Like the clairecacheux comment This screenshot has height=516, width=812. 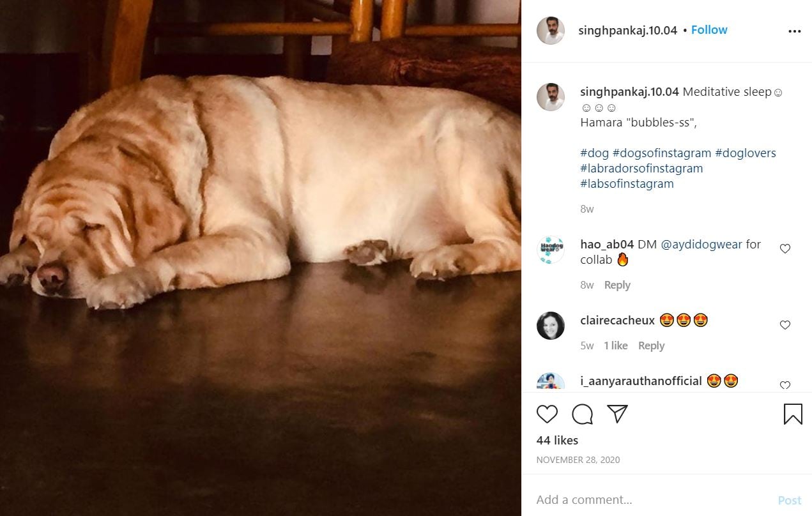click(785, 326)
